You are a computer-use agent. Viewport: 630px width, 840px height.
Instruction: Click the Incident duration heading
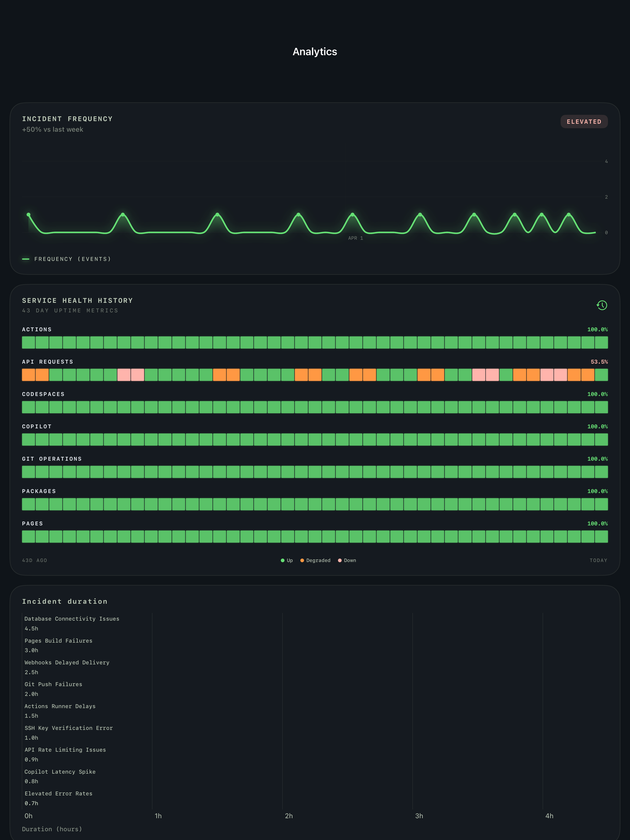65,601
